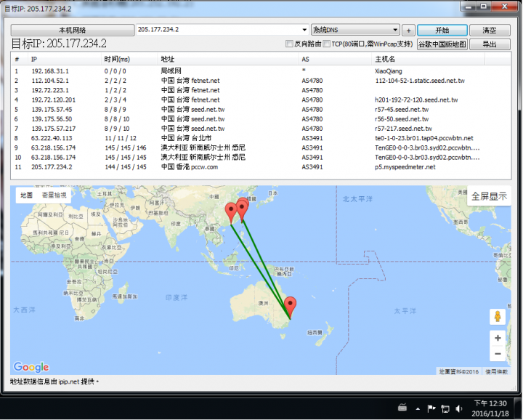The image size is (523, 420).
Task: Export results with 导出 button
Action: coord(490,44)
